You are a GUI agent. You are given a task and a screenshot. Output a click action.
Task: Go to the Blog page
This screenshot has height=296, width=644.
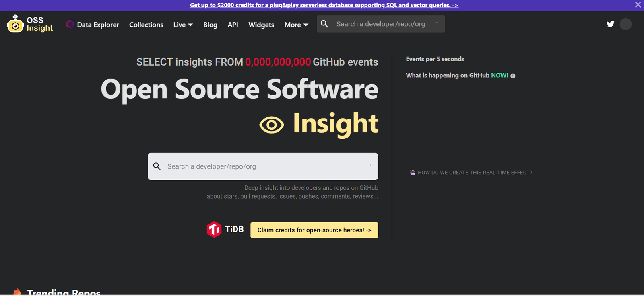(210, 25)
